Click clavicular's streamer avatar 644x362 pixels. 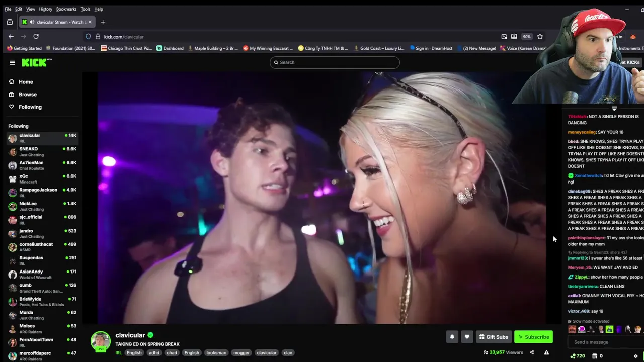[x=100, y=341]
